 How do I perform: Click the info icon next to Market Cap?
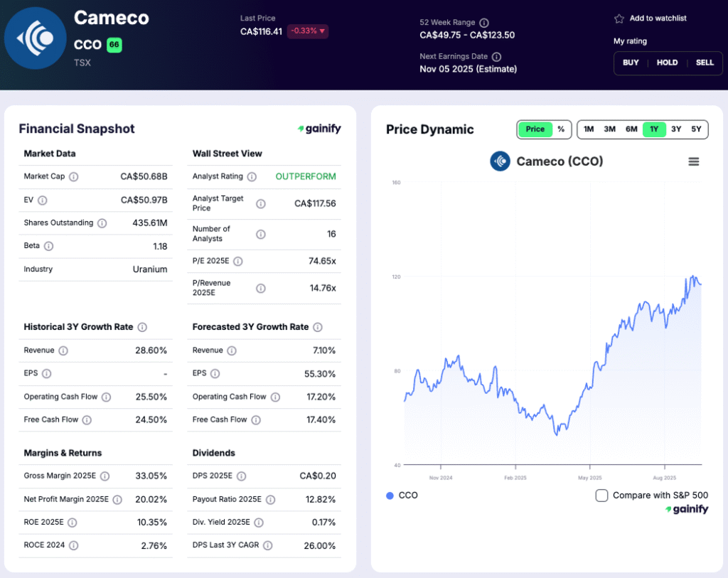73,177
